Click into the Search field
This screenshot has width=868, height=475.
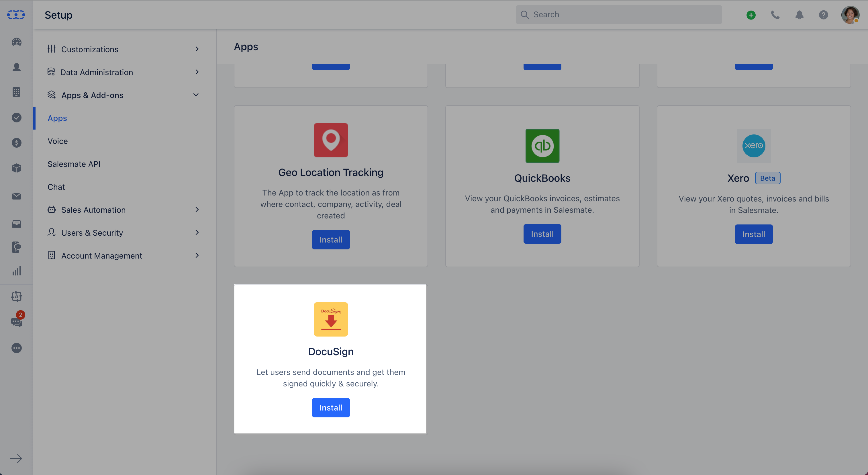pyautogui.click(x=619, y=15)
